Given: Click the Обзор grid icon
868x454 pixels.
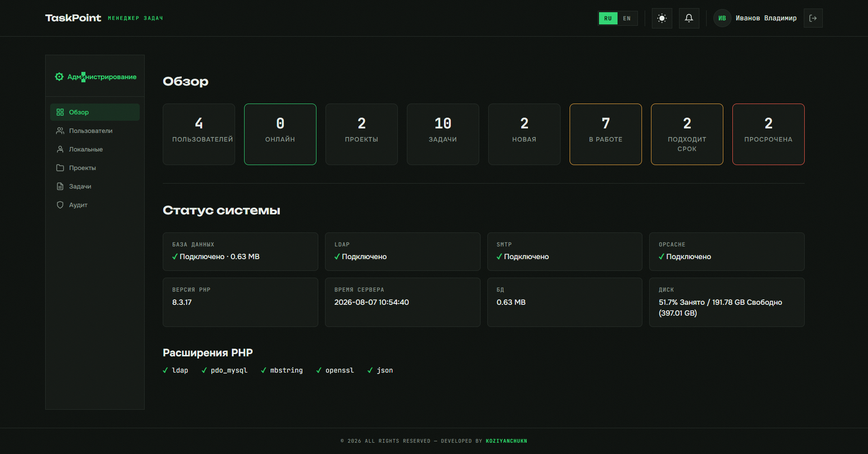Looking at the screenshot, I should [x=60, y=112].
